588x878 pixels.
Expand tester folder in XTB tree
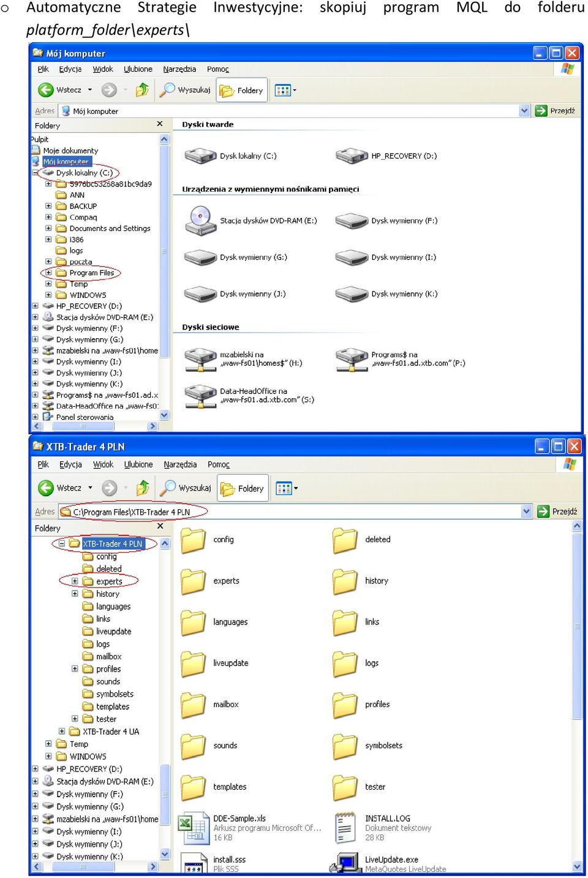pyautogui.click(x=75, y=719)
